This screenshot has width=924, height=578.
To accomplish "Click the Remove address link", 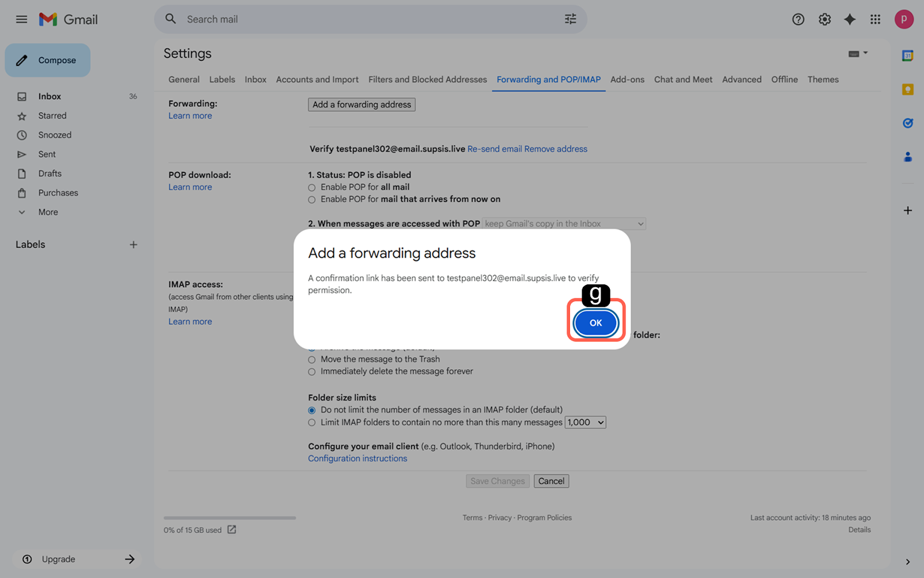I will [x=556, y=149].
